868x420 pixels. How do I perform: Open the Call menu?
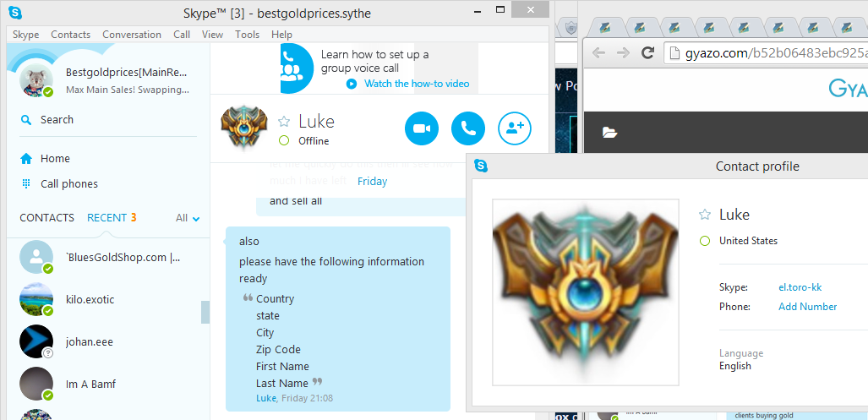point(182,35)
